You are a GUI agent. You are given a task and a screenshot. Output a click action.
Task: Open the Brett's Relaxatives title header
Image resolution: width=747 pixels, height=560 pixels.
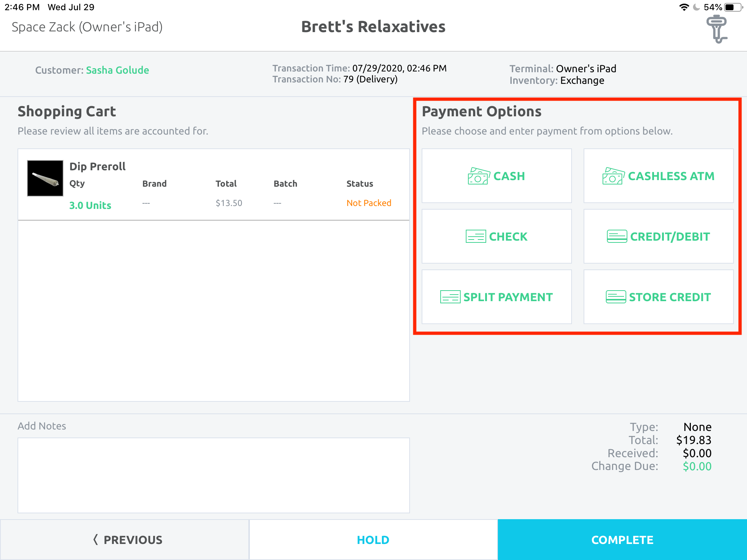pos(373,27)
